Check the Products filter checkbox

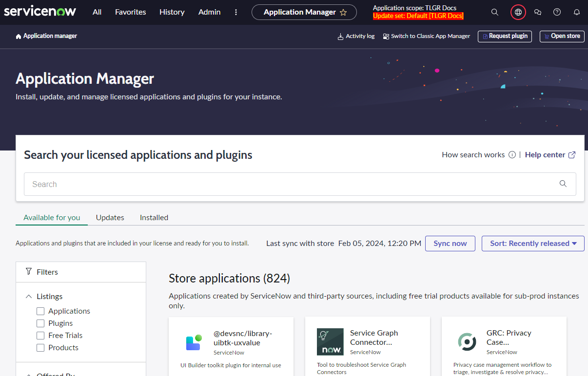click(x=40, y=347)
